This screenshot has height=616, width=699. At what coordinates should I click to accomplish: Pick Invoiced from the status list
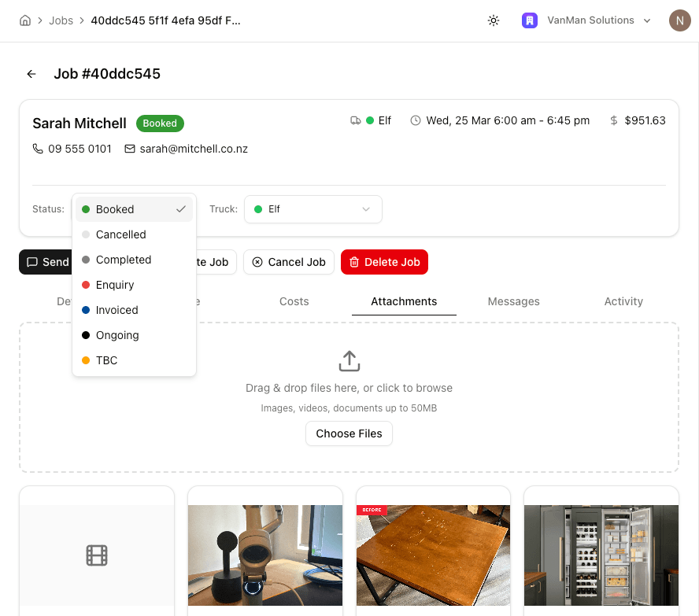117,310
